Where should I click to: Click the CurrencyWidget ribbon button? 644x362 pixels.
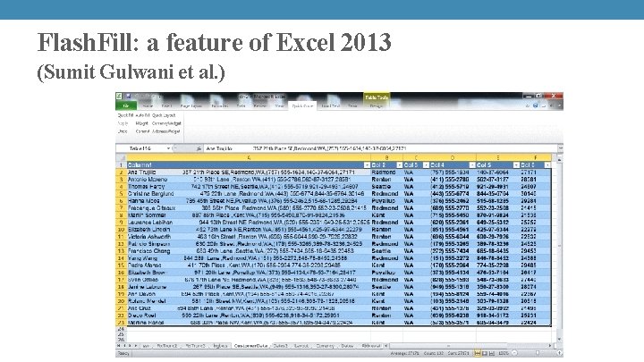click(x=166, y=123)
